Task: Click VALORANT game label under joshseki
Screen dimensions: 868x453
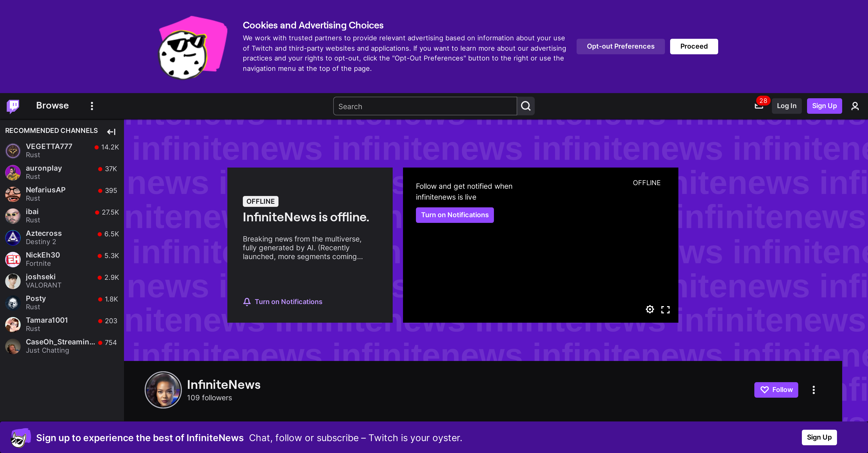Action: coord(43,285)
